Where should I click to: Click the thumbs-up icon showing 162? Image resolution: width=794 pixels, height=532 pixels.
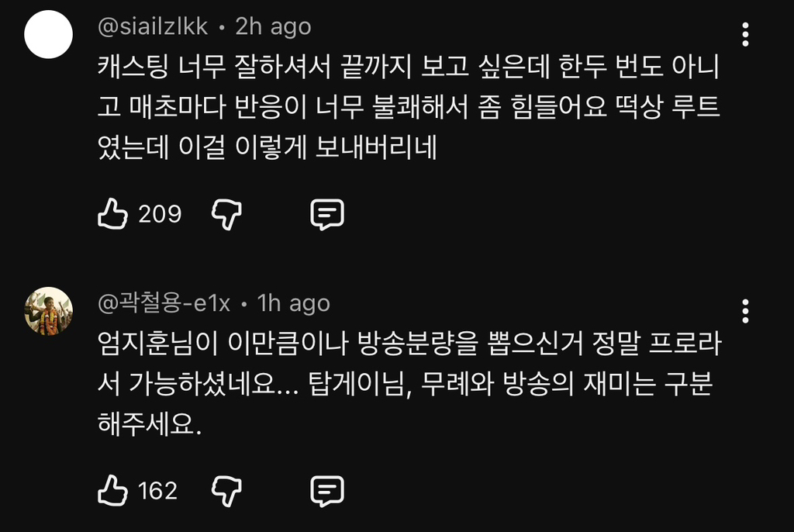tap(113, 489)
